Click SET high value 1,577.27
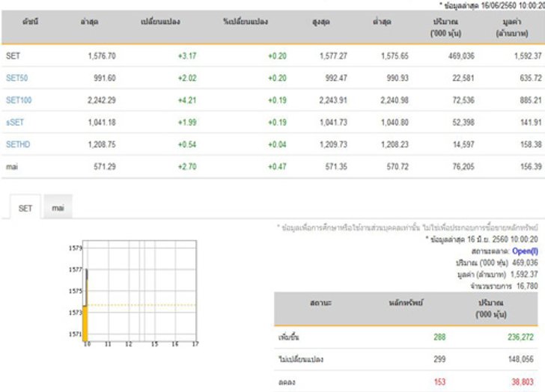 pyautogui.click(x=333, y=55)
